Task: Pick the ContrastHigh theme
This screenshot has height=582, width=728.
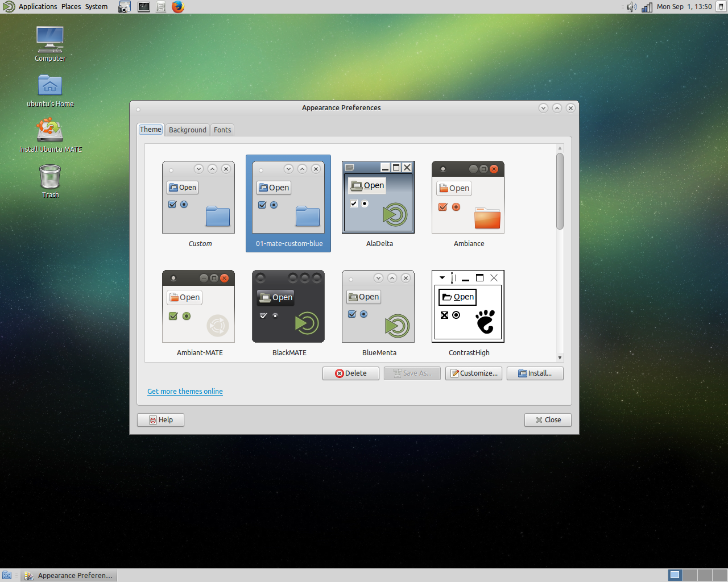Action: (x=468, y=313)
